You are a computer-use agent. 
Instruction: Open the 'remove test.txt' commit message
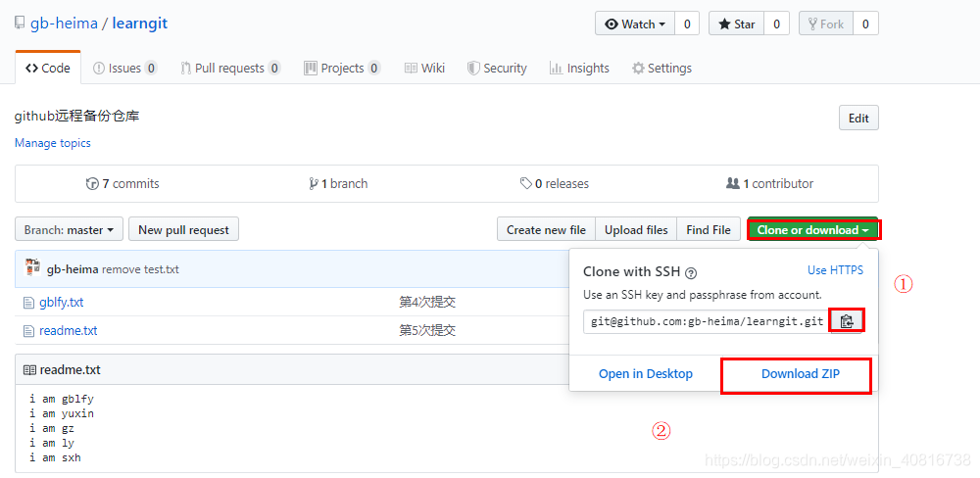[140, 269]
